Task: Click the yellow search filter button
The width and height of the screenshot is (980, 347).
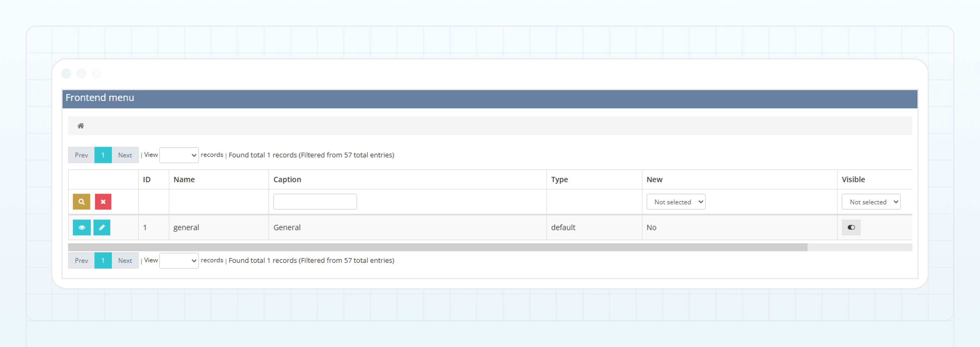Action: tap(81, 202)
